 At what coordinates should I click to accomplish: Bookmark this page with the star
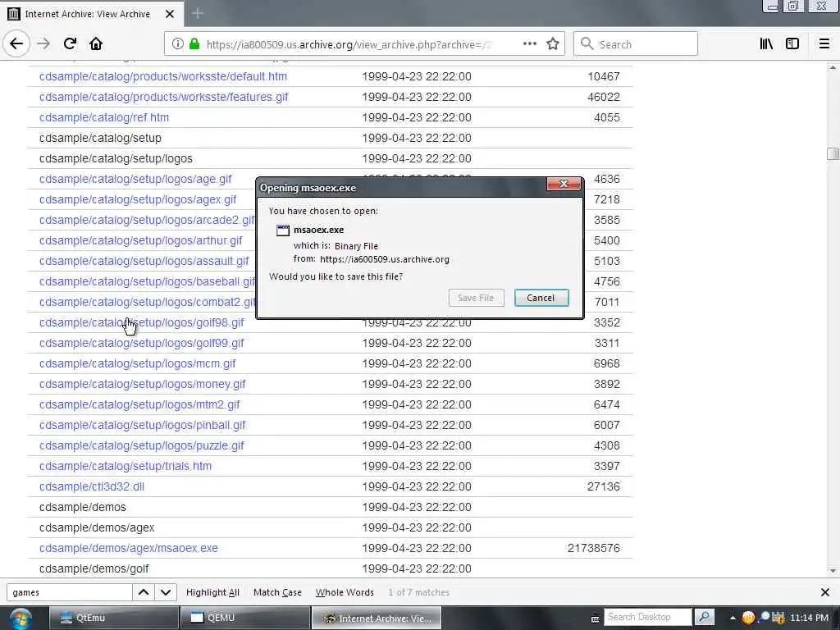tap(553, 44)
